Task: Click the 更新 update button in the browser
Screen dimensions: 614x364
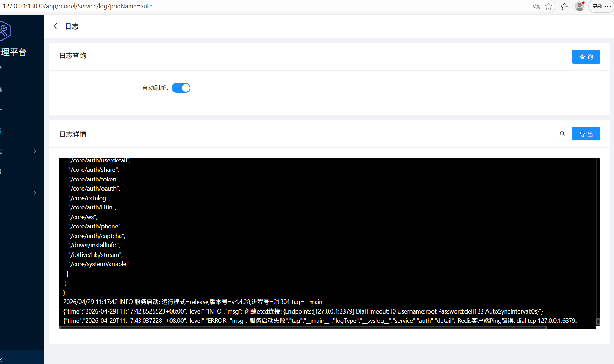Action: click(597, 6)
